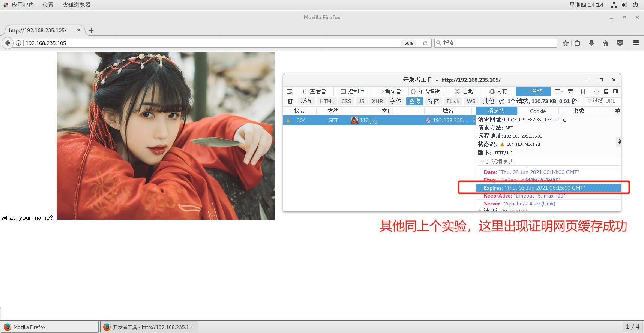Switch to the 样式编辑 style editor tab
Image resolution: width=644 pixels, height=333 pixels.
point(427,91)
